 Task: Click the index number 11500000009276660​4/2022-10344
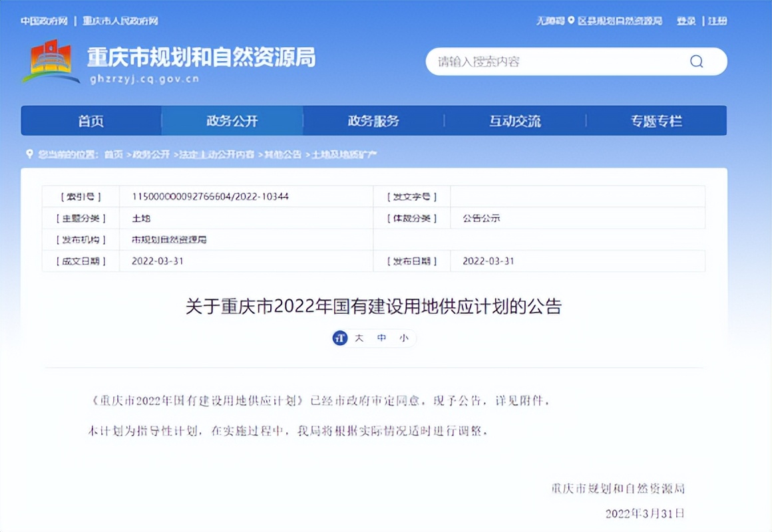[x=210, y=196]
